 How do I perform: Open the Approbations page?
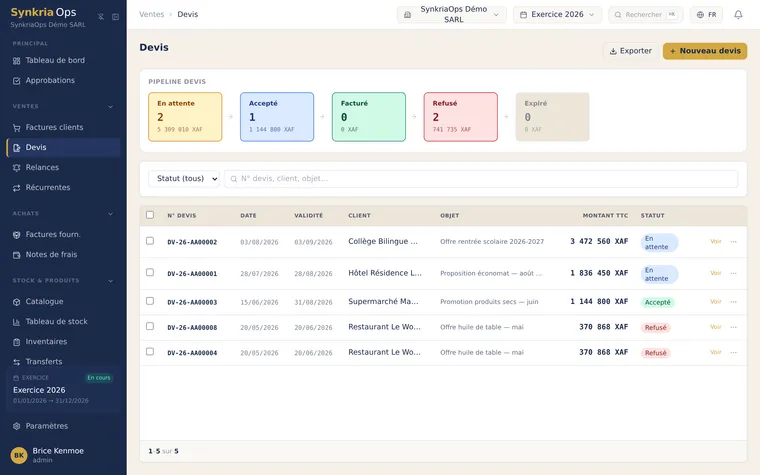coord(63,80)
